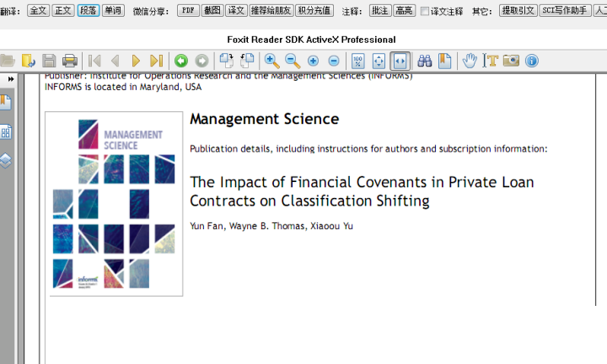607x364 pixels.
Task: Click the blue plus zoom button
Action: [313, 62]
